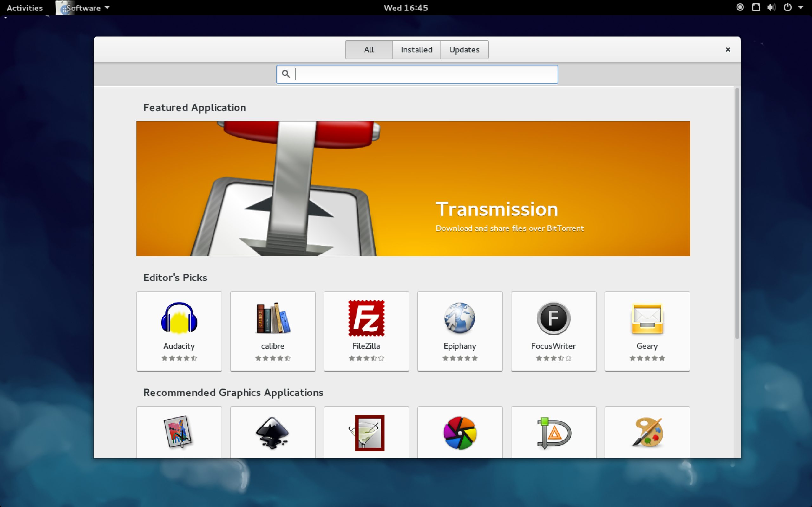This screenshot has width=812, height=507.
Task: Select the Dia diagram editor
Action: click(553, 433)
